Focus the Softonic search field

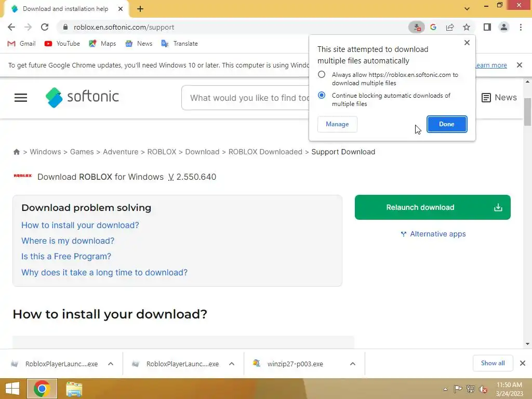pyautogui.click(x=246, y=98)
